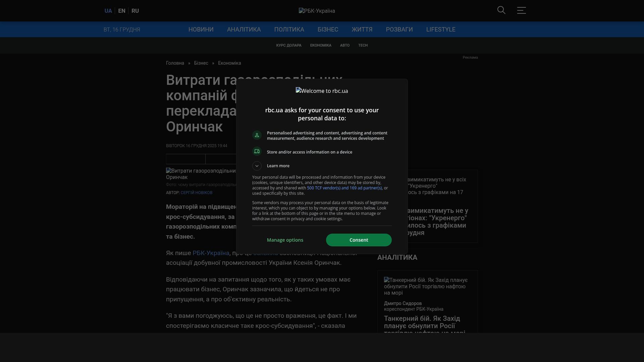Viewport: 644px width, 362px height.
Task: Click the КУРС ДОЛАРА submenu link
Action: [288, 46]
